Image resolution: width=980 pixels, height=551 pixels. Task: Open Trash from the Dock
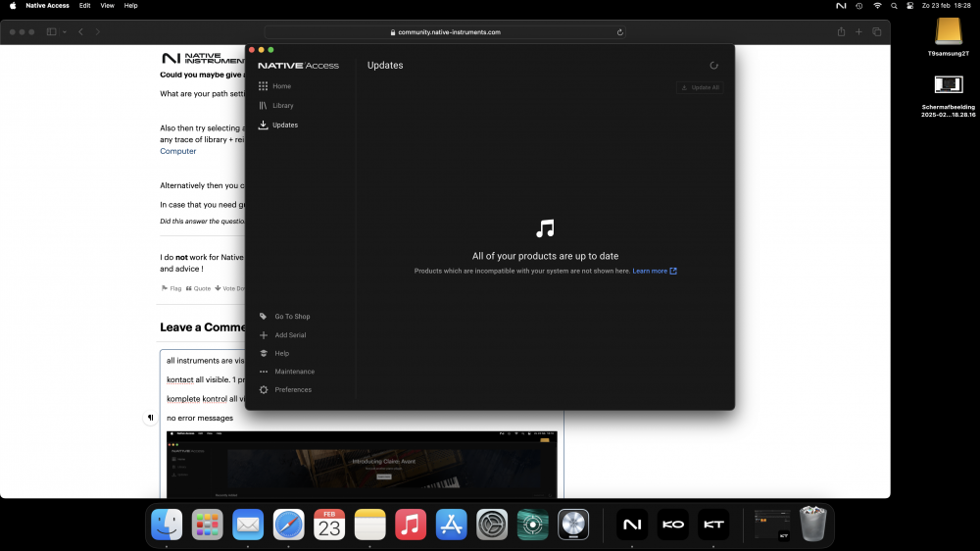point(813,525)
